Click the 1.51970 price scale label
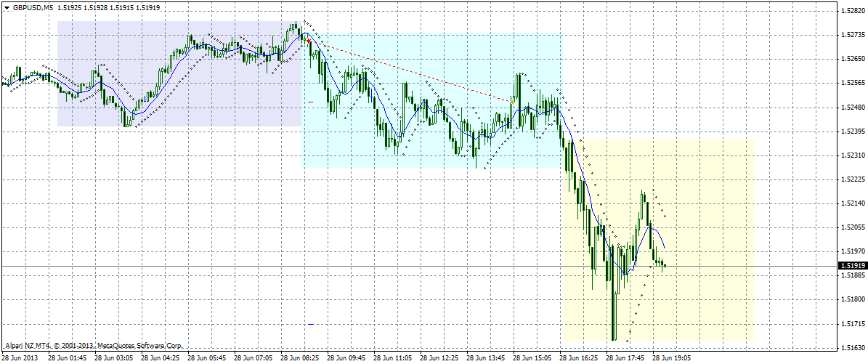 (853, 251)
